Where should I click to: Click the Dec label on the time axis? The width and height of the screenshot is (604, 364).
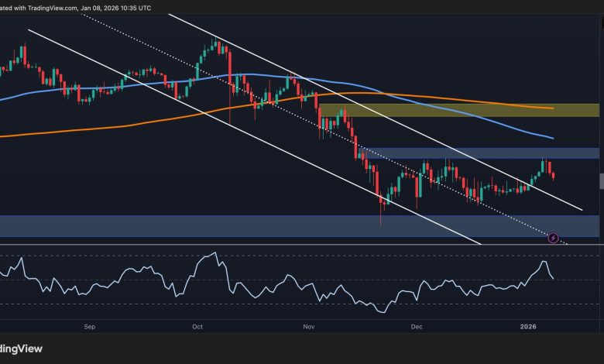pos(417,328)
